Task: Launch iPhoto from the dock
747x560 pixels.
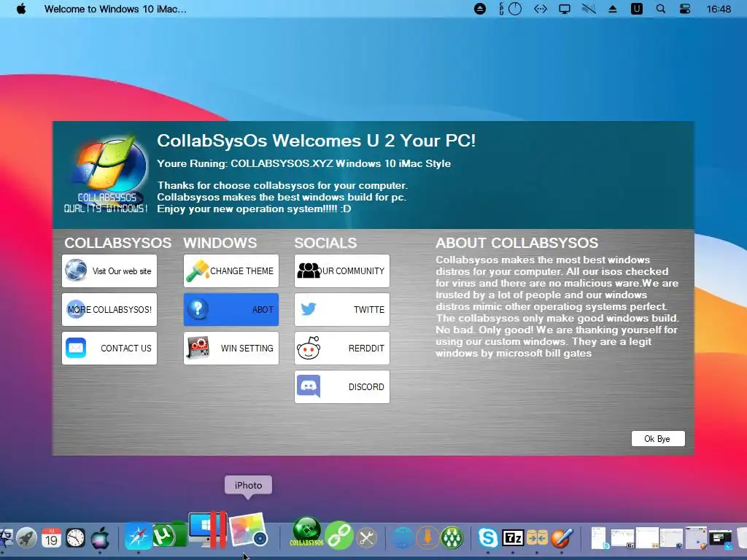Action: pyautogui.click(x=249, y=529)
